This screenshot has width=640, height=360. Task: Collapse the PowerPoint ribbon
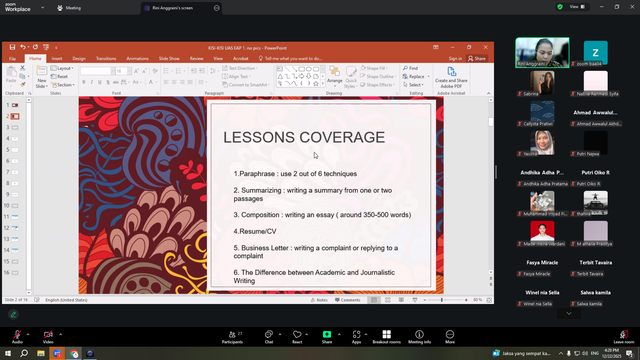(x=489, y=93)
